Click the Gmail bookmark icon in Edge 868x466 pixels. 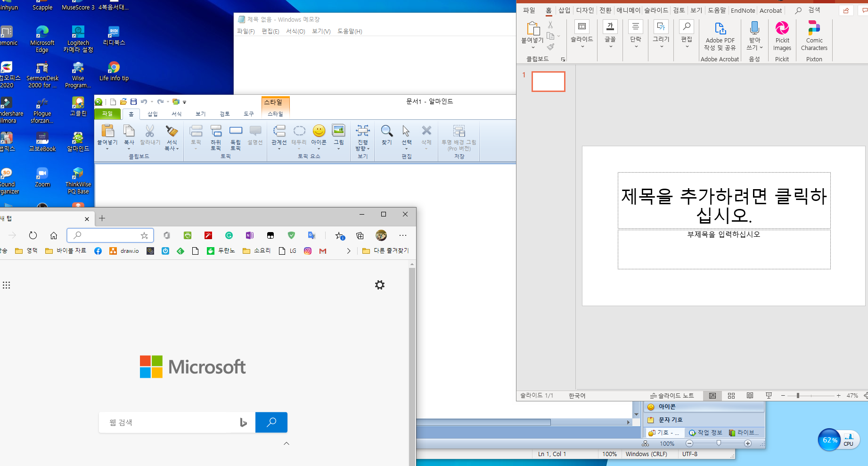323,251
